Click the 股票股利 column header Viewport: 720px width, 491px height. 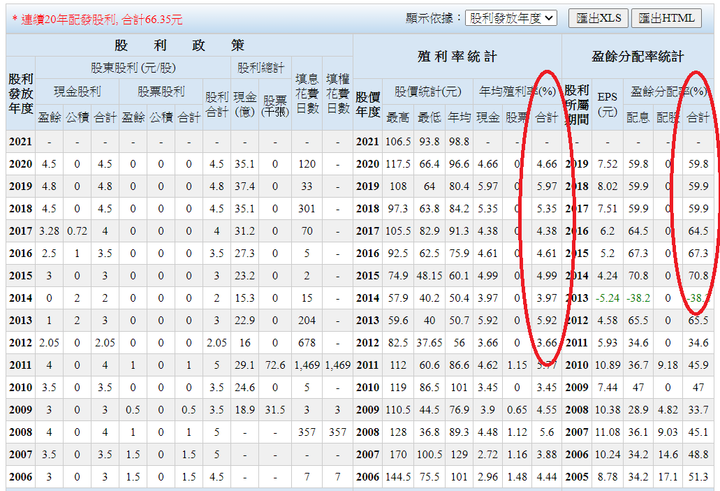(161, 91)
